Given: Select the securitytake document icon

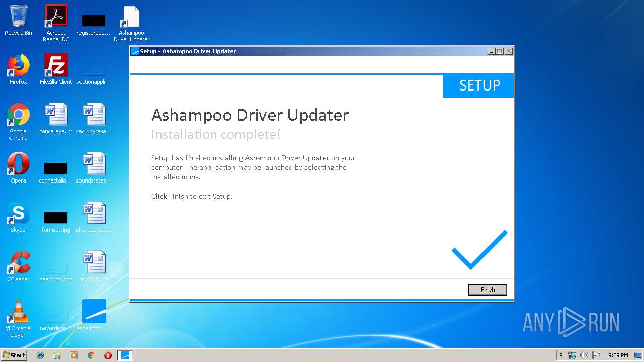Looking at the screenshot, I should click(x=94, y=119).
